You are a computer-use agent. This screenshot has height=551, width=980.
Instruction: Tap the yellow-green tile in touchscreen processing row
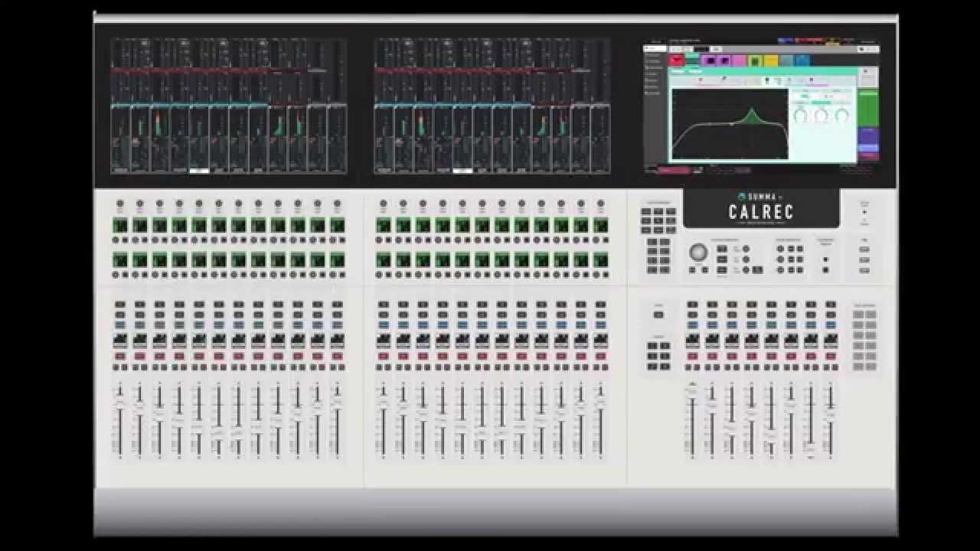(x=755, y=60)
